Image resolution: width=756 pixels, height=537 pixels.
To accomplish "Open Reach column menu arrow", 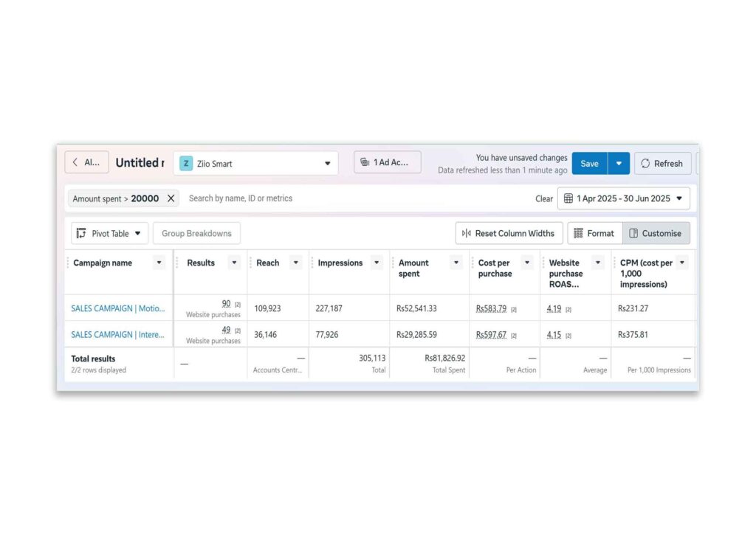I will (296, 263).
